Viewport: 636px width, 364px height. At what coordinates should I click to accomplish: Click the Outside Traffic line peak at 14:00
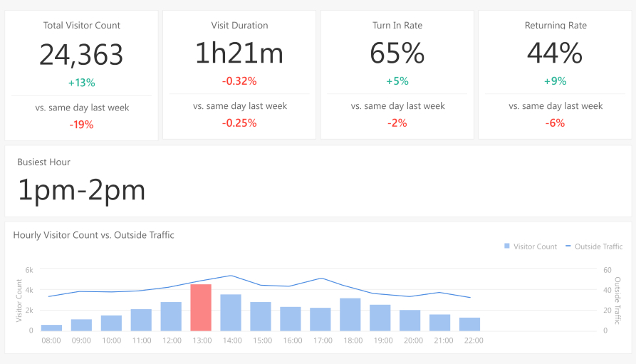point(230,276)
